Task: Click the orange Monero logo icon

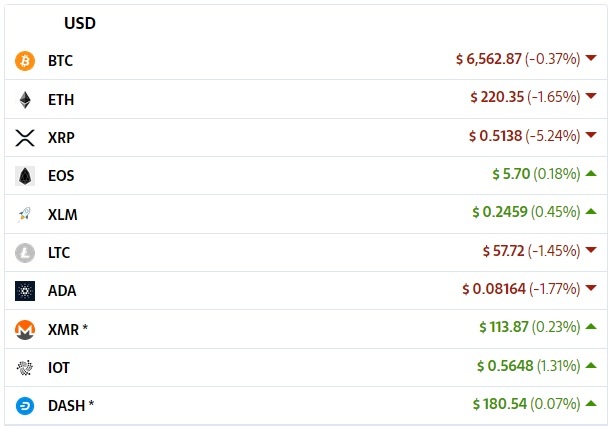Action: click(x=25, y=330)
